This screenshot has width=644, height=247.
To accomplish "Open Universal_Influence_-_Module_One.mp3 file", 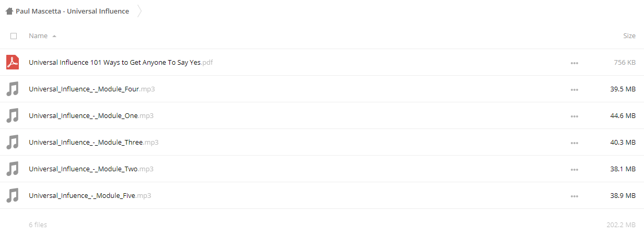I will 91,116.
